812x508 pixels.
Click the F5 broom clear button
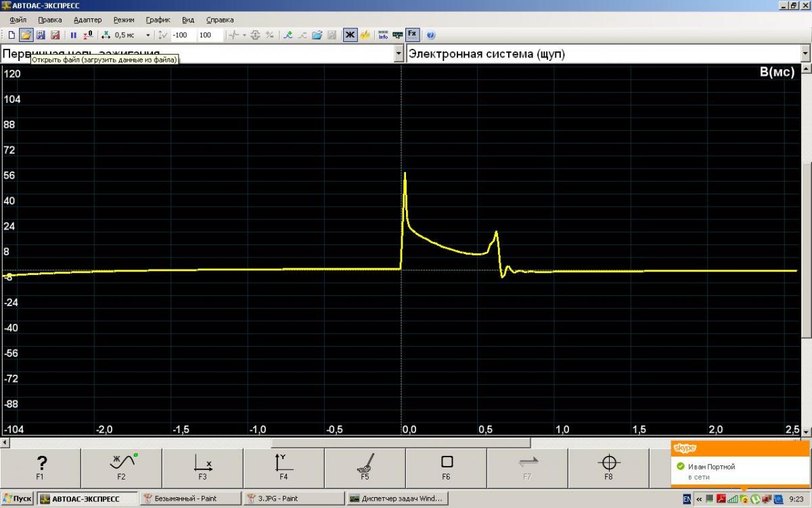pos(365,469)
